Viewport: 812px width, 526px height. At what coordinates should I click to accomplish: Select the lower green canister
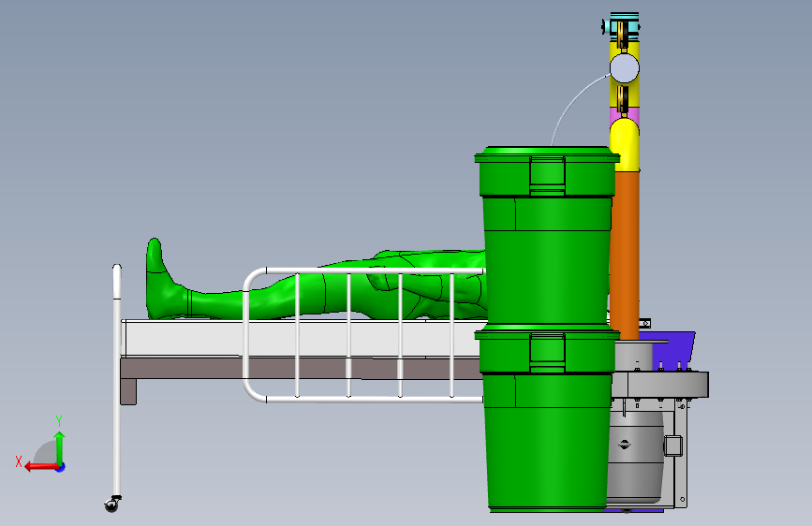(547, 419)
